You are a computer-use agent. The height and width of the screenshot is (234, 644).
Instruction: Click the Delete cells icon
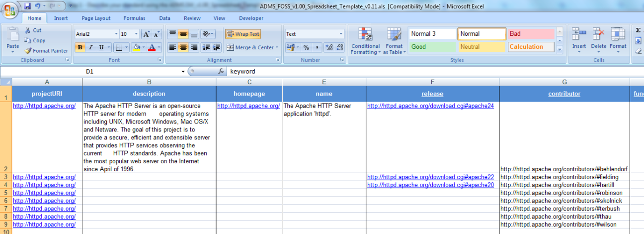598,35
